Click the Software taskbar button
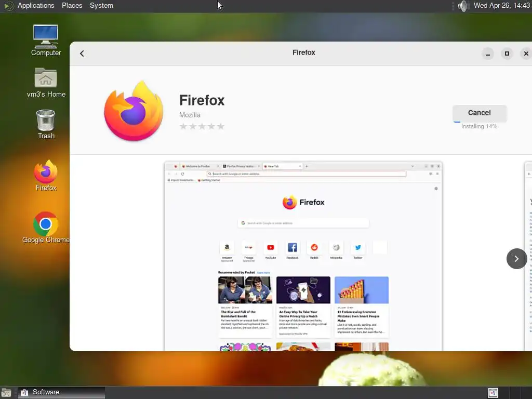 pyautogui.click(x=61, y=393)
